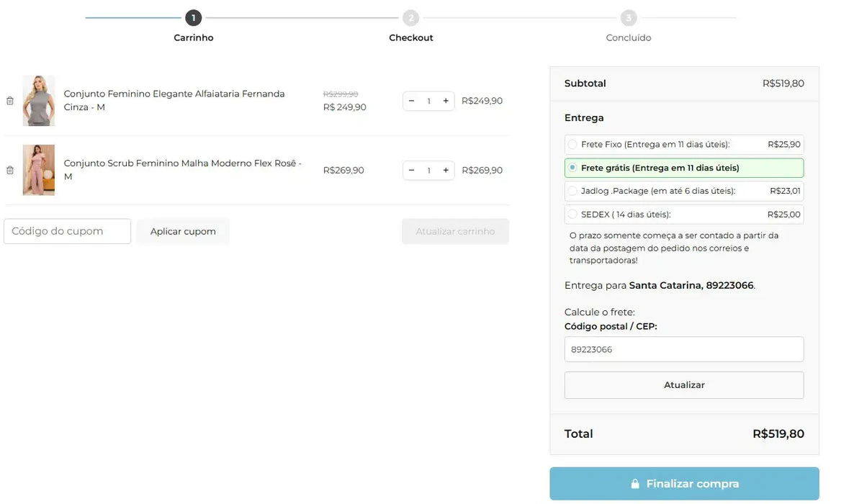Viewport: 867px width, 504px height.
Task: Open the gray Fernanda outfit thumbnail
Action: coord(38,101)
